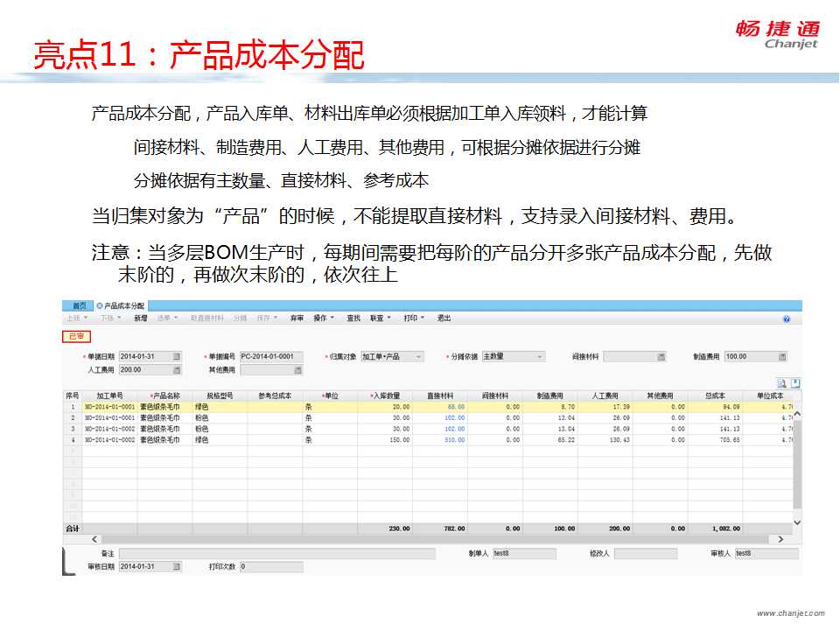This screenshot has width=840, height=630.
Task: Open calendar picker for 审核日期 field
Action: pyautogui.click(x=176, y=567)
